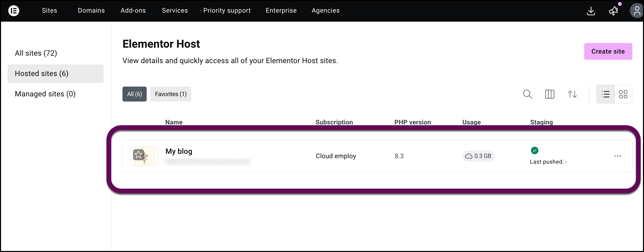
Task: Click the Create site button
Action: pos(608,52)
